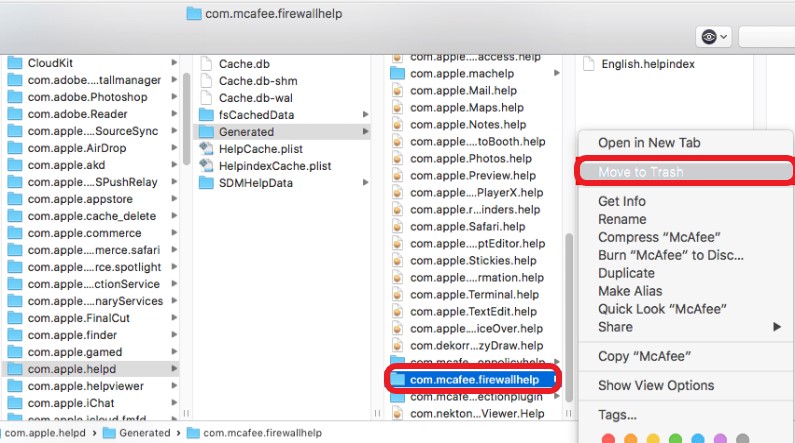Select the com.adobe.Reader folder icon
The width and height of the screenshot is (795, 443).
click(15, 114)
